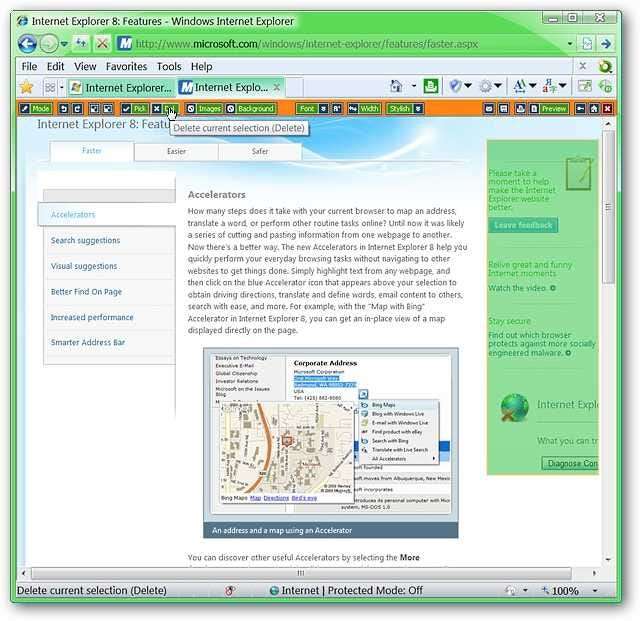The image size is (640, 621).
Task: Expand the Stylish dropdown arrow
Action: 418,109
